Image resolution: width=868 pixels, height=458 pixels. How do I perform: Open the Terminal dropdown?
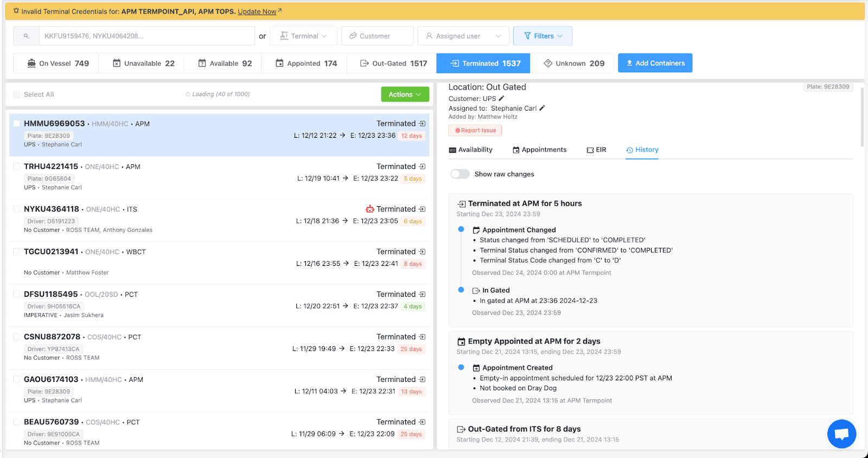304,36
